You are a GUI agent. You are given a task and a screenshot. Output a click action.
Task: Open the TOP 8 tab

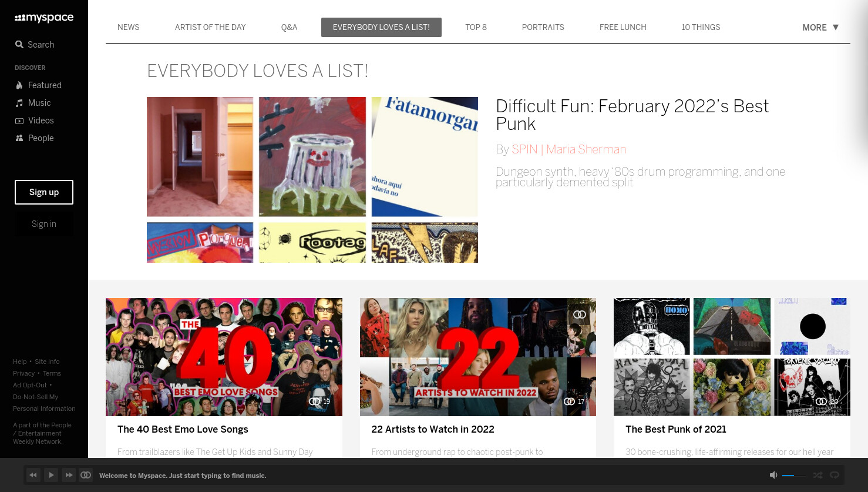coord(476,27)
